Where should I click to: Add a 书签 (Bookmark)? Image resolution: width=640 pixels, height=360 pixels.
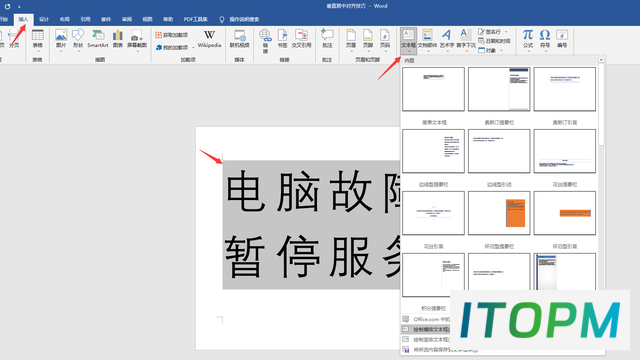(x=282, y=40)
